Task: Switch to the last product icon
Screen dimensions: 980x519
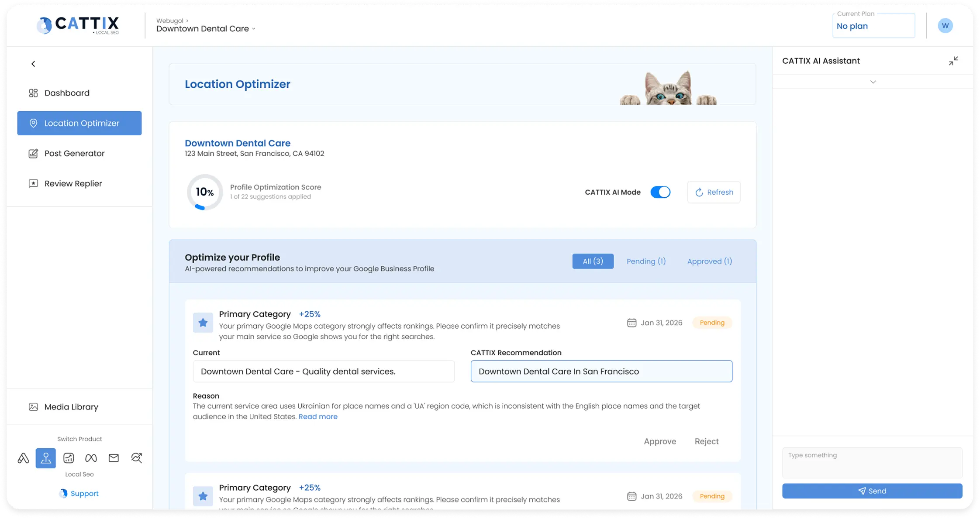Action: click(137, 458)
